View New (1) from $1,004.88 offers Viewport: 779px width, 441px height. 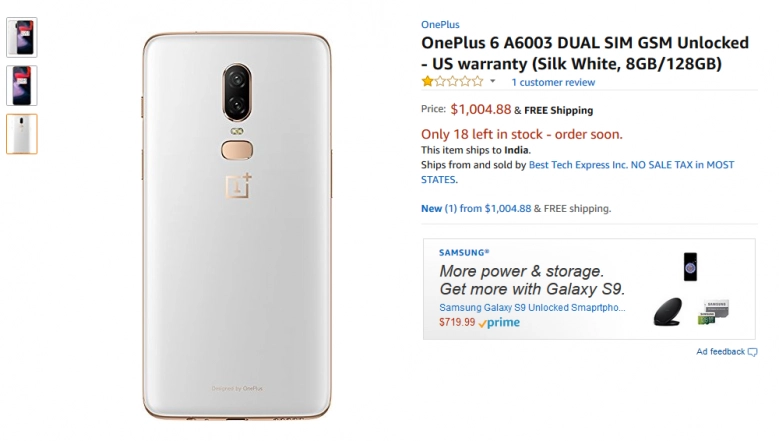(476, 209)
